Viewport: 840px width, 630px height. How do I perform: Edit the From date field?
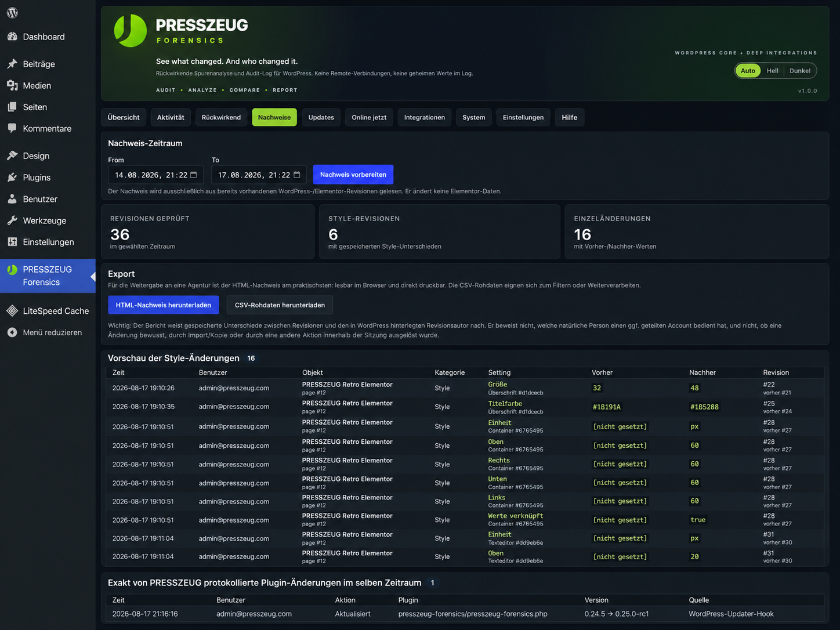(155, 175)
